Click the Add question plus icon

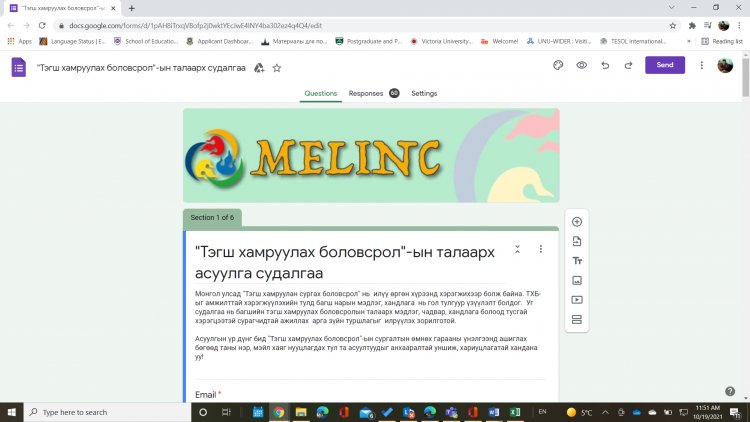click(577, 222)
